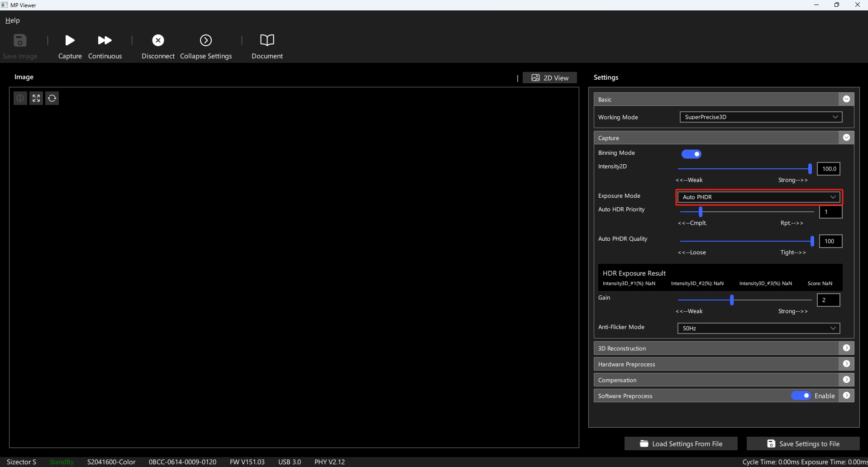Collapse Settings panel
Screen dimensions: 868x467
point(206,46)
